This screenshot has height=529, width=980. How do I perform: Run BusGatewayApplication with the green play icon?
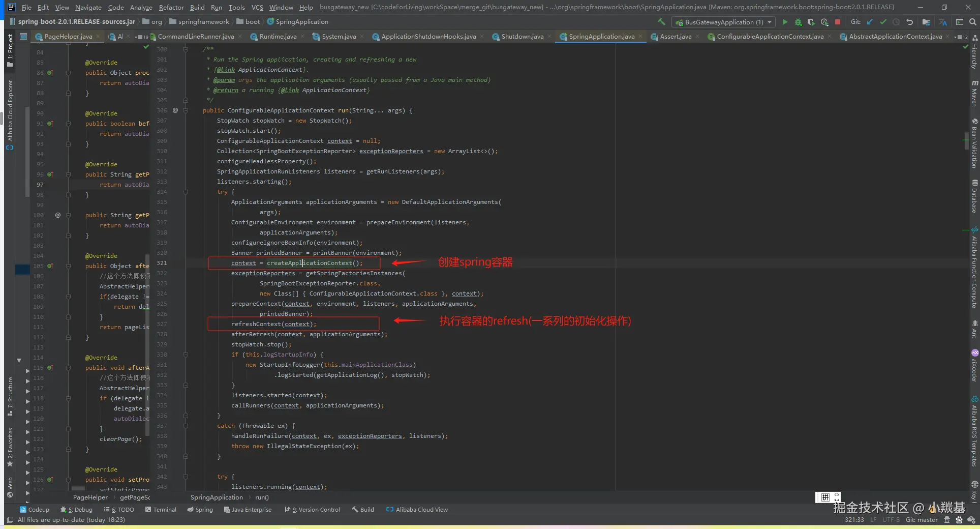click(x=785, y=22)
